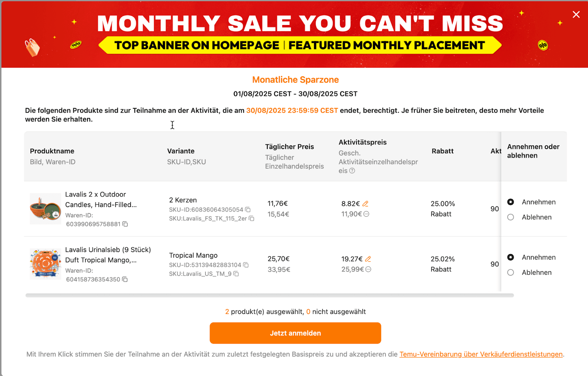This screenshot has height=376, width=588.
Task: Close the Monthly Sale dialog
Action: point(576,14)
